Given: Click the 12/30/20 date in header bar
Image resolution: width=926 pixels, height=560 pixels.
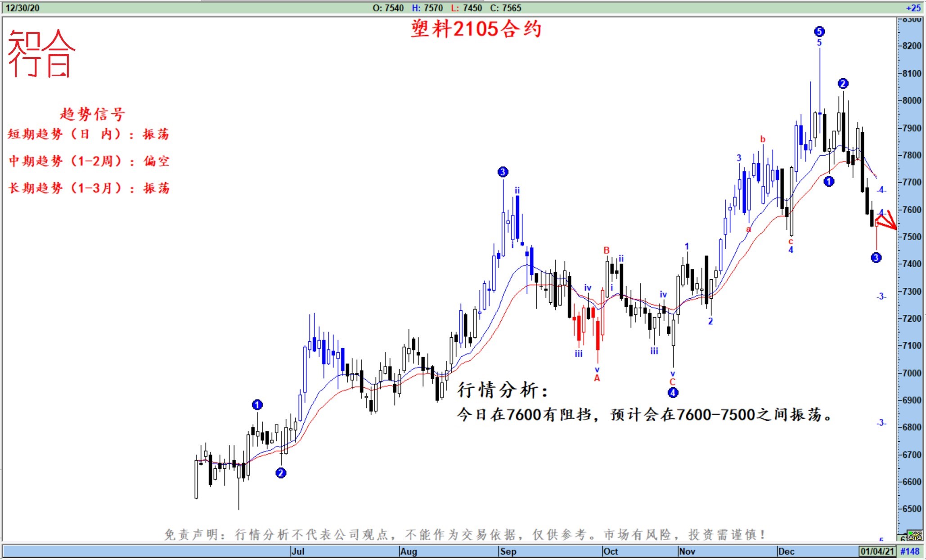Looking at the screenshot, I should pos(22,8).
